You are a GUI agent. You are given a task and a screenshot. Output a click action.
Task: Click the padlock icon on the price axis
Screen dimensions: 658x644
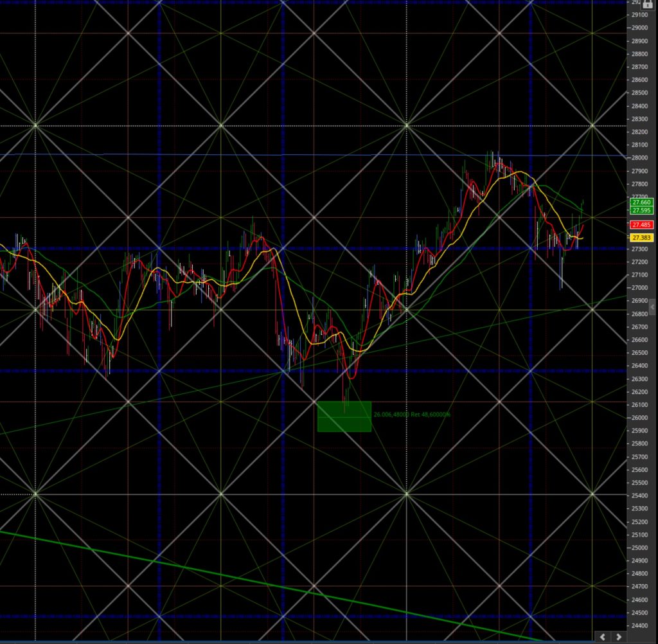point(648,4)
